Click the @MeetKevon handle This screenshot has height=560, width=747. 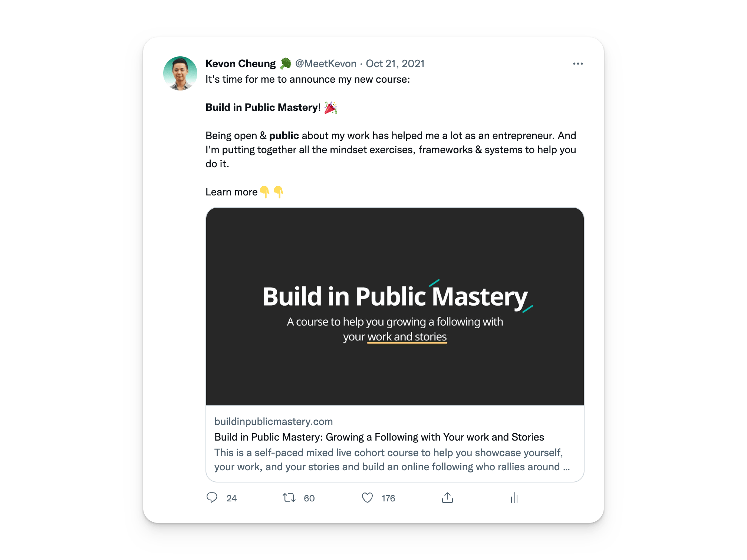[x=326, y=64]
